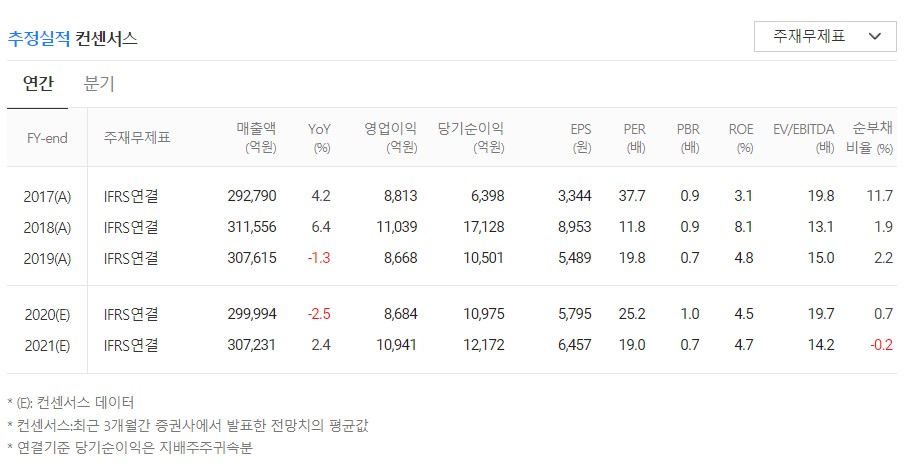Screen dimensions: 909x475
Task: Select the 당기순이익 (억원) column header
Action: [471, 137]
